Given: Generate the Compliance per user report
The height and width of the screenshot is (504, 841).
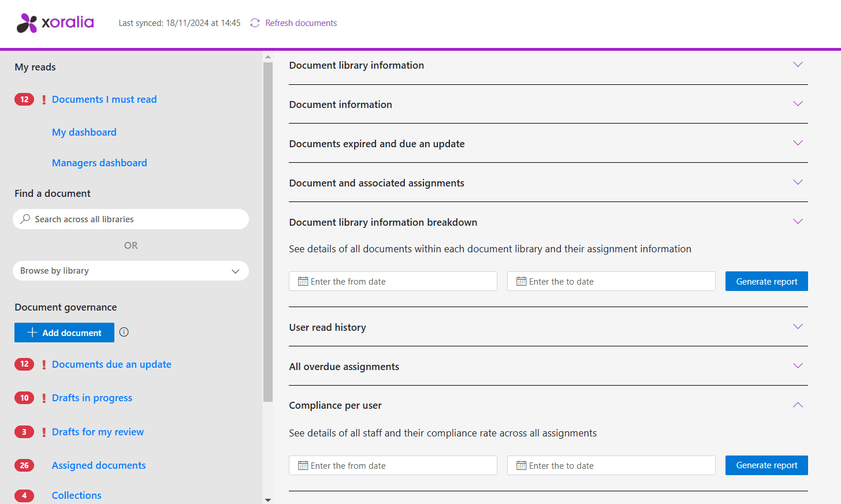Looking at the screenshot, I should [766, 465].
